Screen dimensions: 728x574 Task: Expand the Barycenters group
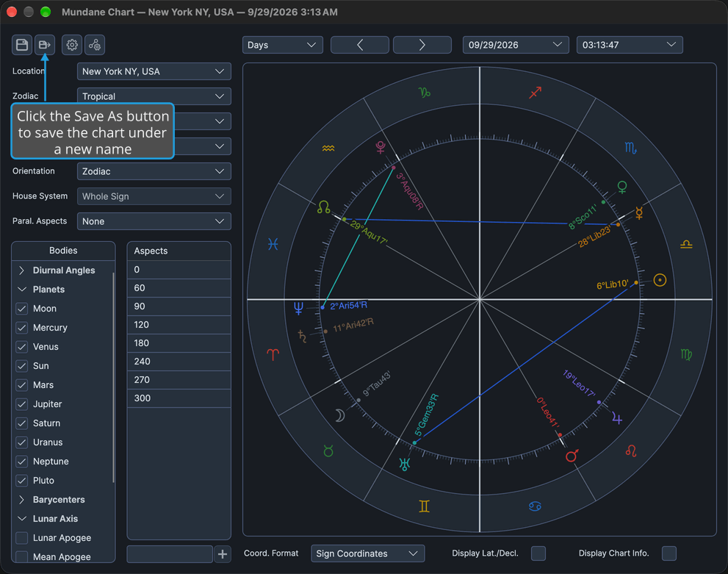click(x=21, y=500)
